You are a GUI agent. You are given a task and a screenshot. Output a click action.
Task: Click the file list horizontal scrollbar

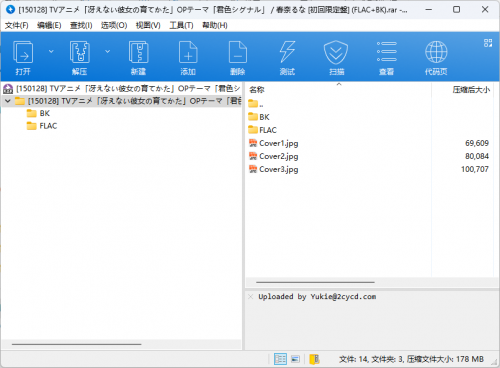[315, 282]
